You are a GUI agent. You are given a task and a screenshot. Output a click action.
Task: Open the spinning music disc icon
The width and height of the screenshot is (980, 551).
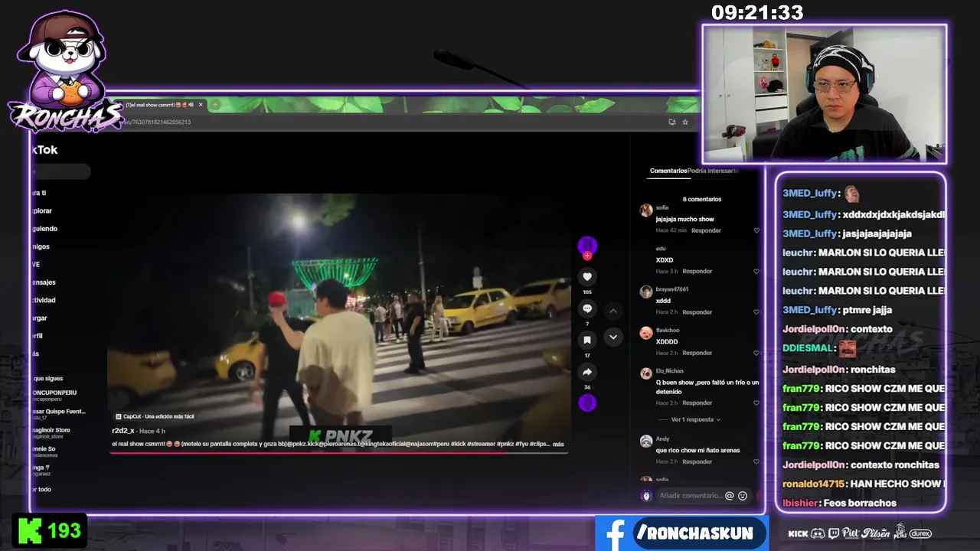pyautogui.click(x=587, y=403)
